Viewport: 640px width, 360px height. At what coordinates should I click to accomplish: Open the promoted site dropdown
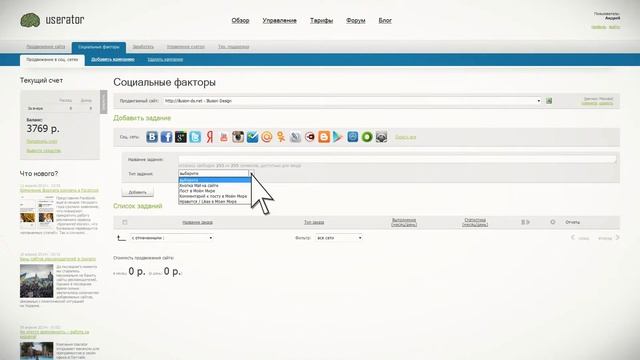tap(353, 101)
